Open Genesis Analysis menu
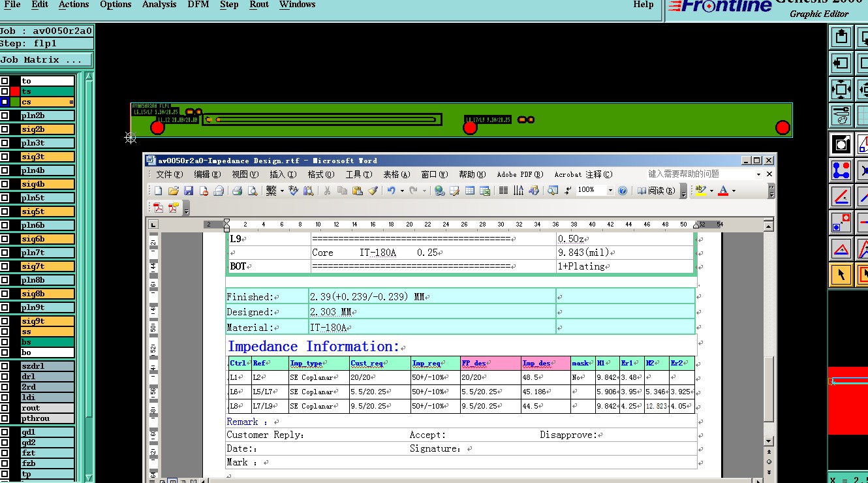 [159, 5]
